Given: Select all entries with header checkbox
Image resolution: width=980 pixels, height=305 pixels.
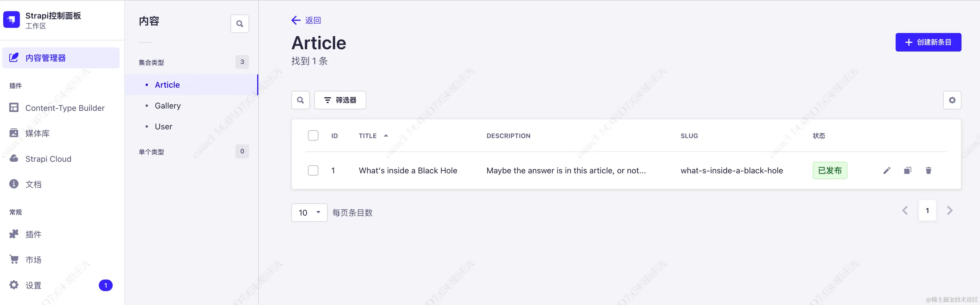Looking at the screenshot, I should (x=313, y=136).
